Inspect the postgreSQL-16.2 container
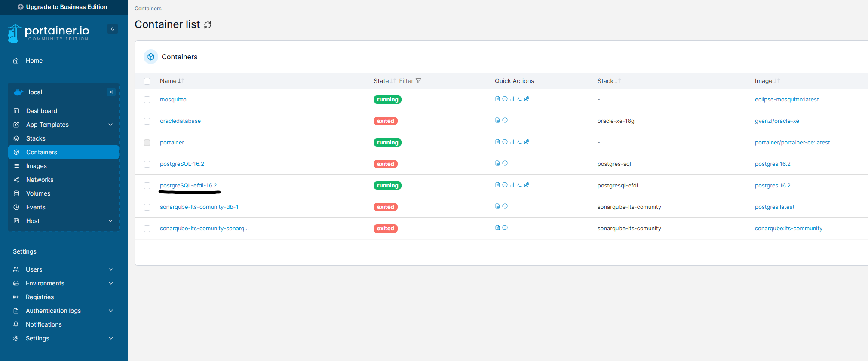 (505, 163)
